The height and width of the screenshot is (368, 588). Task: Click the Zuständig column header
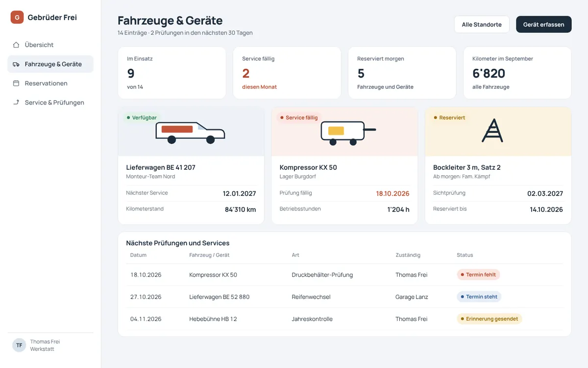pyautogui.click(x=408, y=255)
